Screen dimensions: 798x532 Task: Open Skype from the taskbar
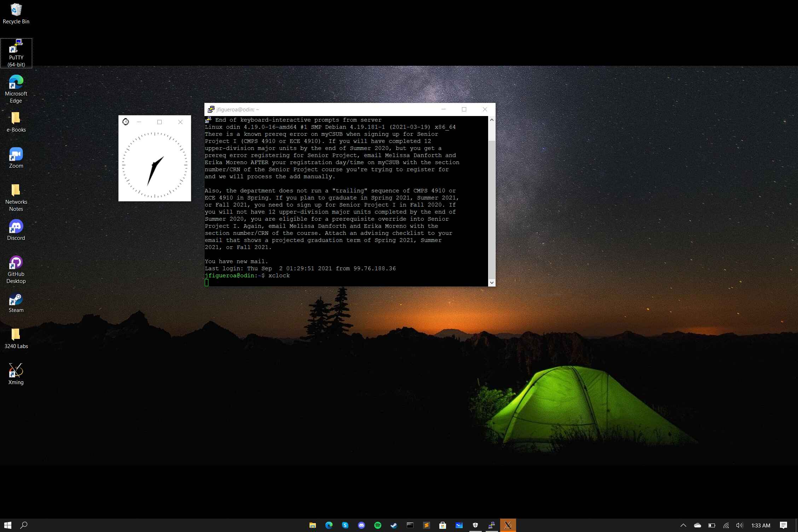(x=345, y=525)
